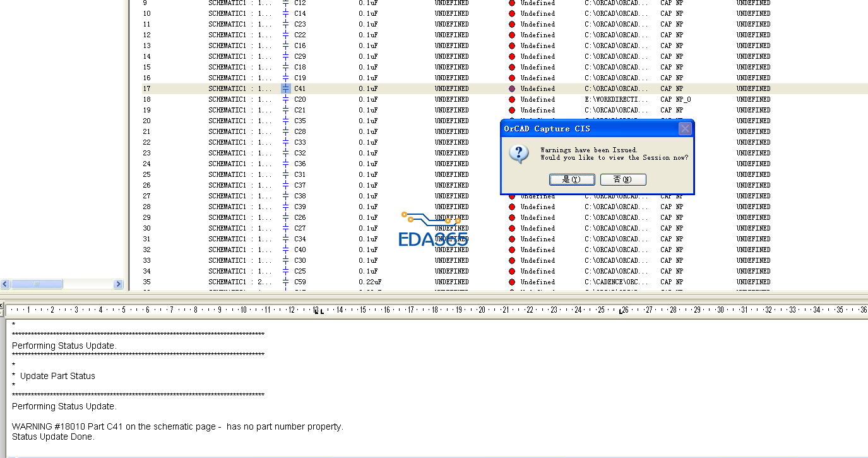This screenshot has width=868, height=458.
Task: Click the capacitor symbol beside C23
Action: click(285, 24)
